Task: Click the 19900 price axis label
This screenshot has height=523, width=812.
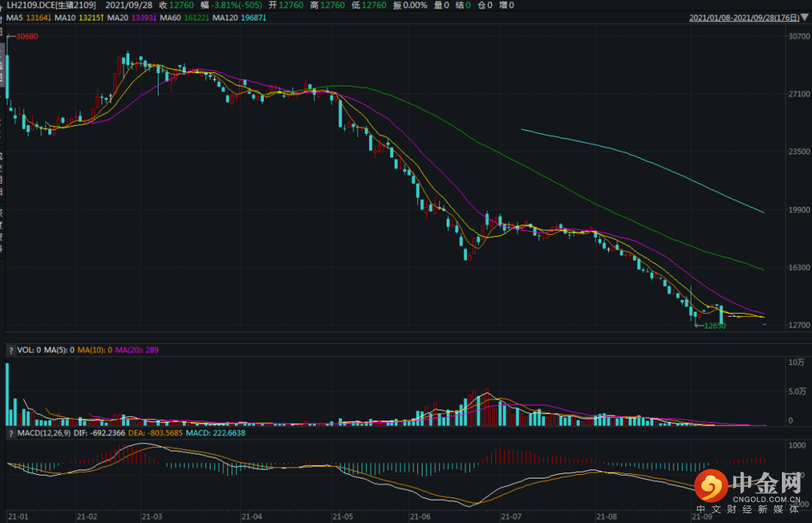Action: pos(797,210)
